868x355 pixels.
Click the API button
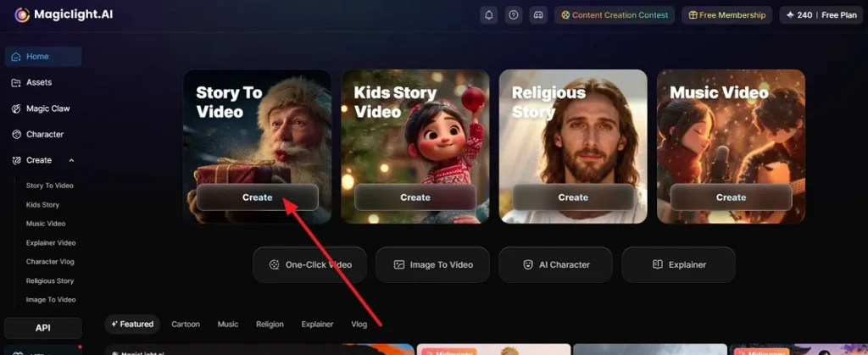(x=43, y=328)
